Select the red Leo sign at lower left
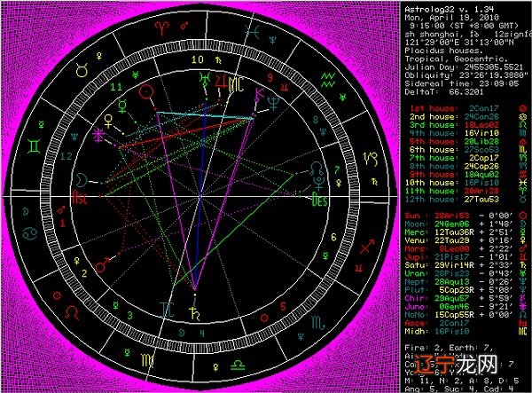Viewport: 532px width, 393px height. [x=72, y=312]
